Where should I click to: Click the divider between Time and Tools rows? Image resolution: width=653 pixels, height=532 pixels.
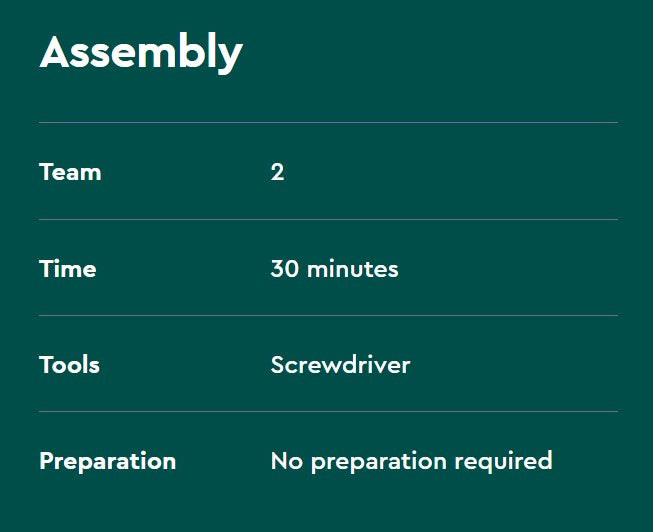pos(328,315)
